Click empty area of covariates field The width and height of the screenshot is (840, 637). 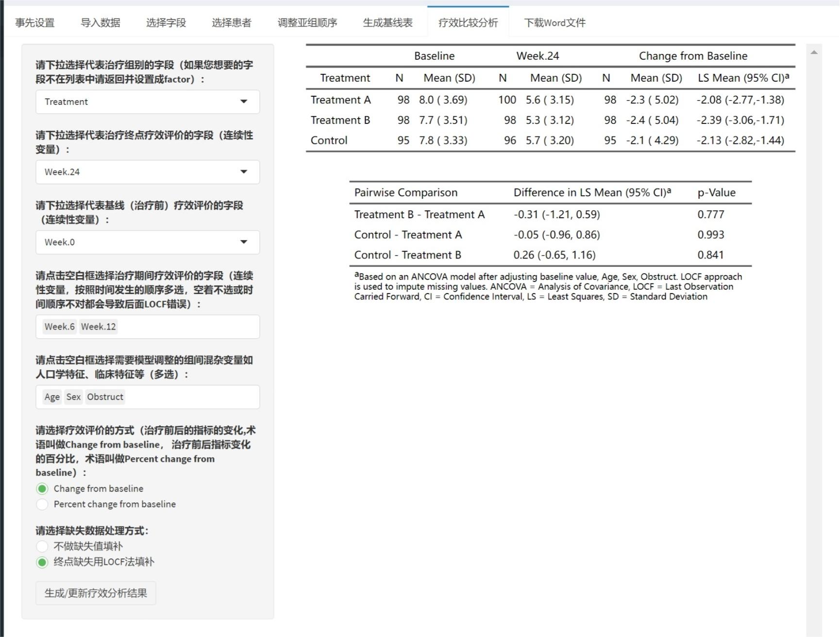(192, 397)
